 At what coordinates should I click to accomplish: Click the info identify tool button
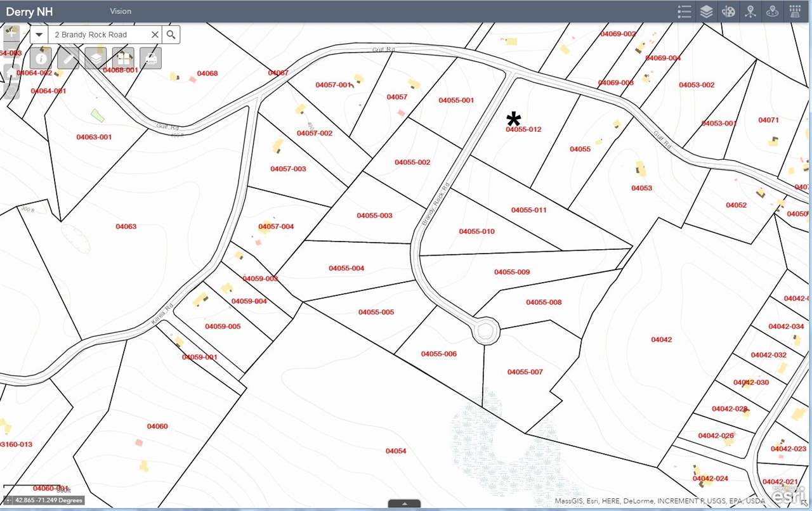point(41,58)
